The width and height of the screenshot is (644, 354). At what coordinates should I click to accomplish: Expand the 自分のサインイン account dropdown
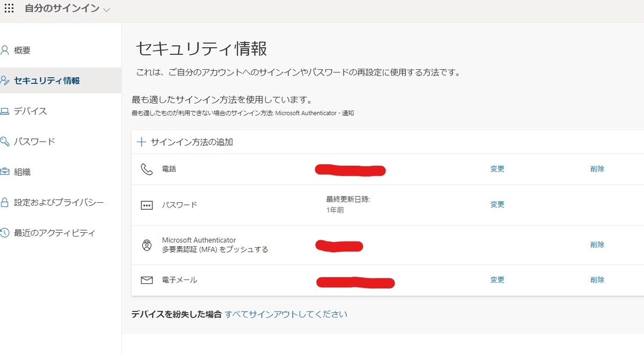[107, 9]
